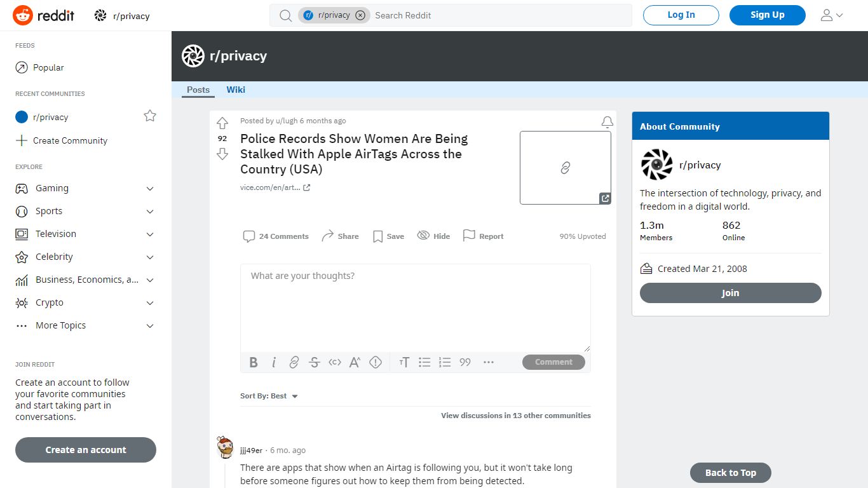Click jjj49er's avatar image

click(x=225, y=447)
